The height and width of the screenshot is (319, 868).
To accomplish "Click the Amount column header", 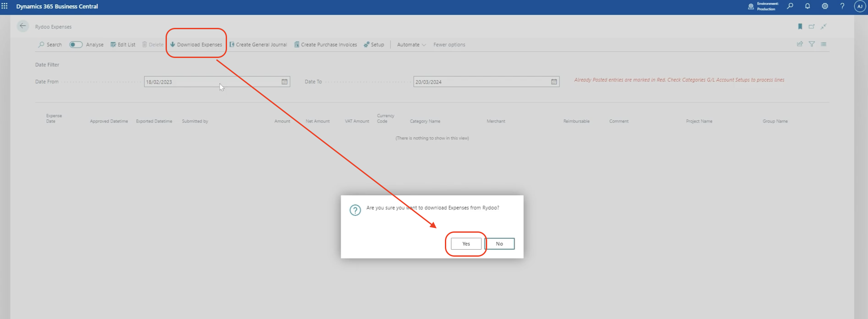I will (282, 121).
